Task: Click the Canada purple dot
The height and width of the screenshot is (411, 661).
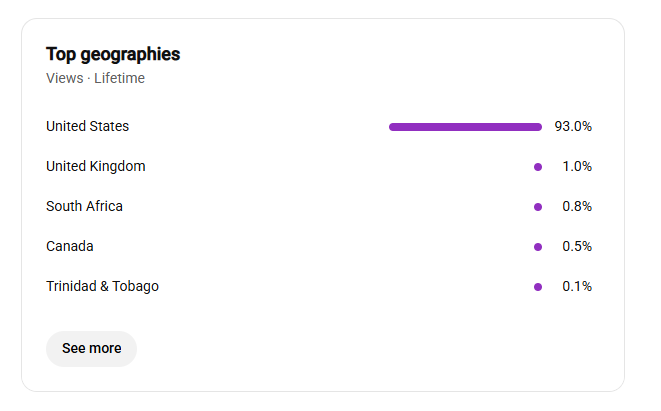Action: 538,247
